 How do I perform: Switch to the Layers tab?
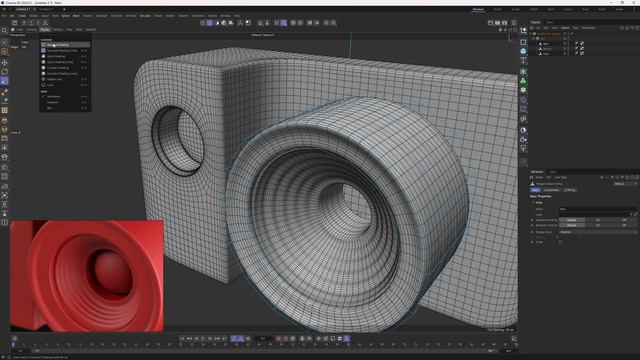click(553, 172)
